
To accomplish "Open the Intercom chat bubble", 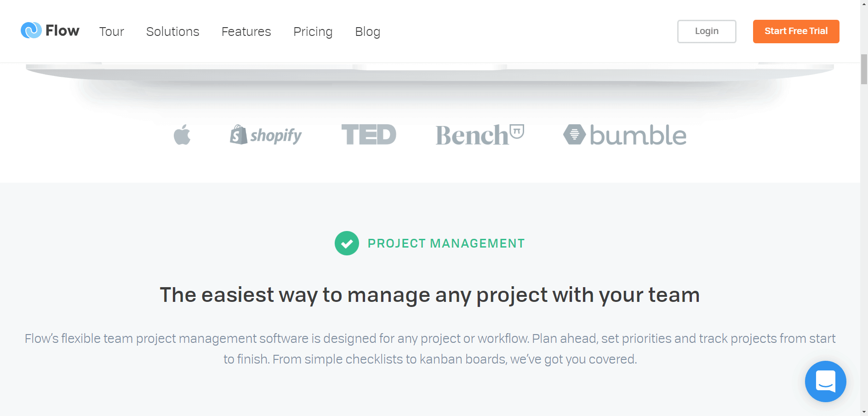I will (x=825, y=381).
